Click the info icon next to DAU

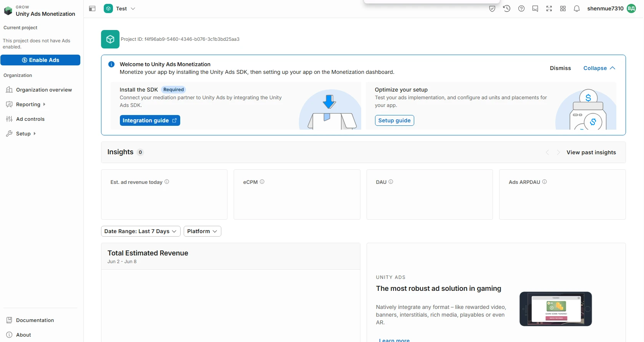391,182
